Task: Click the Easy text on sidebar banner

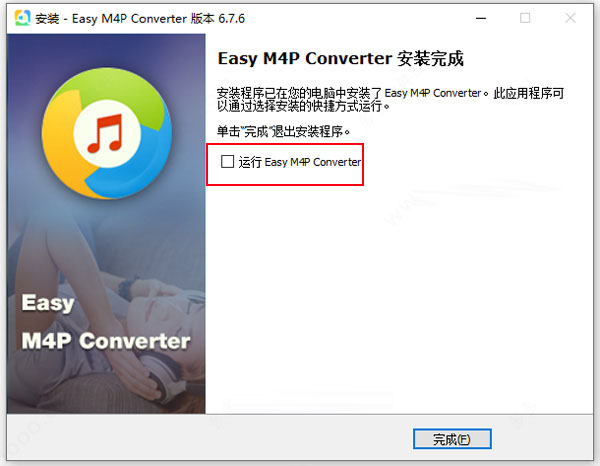Action: coord(48,303)
